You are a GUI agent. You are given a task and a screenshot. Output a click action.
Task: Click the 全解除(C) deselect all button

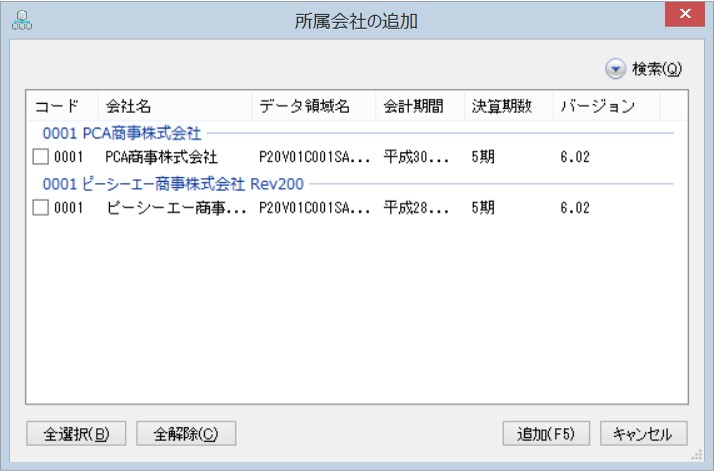click(186, 433)
